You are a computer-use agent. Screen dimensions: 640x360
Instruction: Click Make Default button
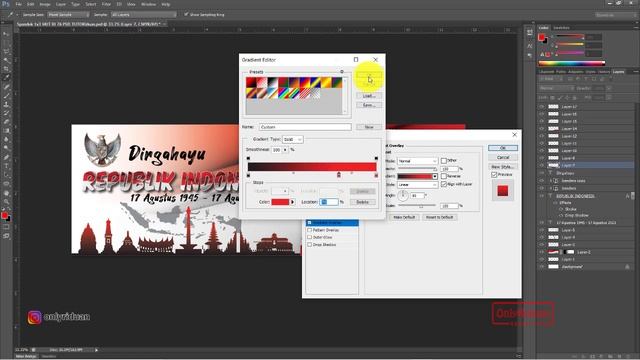(404, 217)
